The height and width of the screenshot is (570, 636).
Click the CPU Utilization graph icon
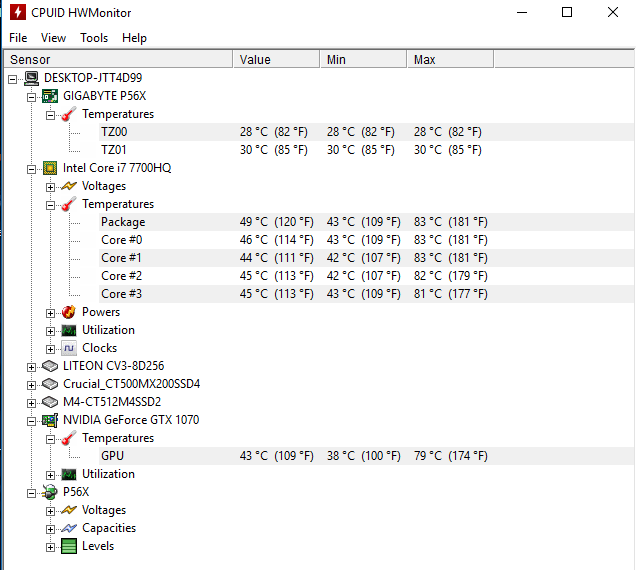pos(69,330)
